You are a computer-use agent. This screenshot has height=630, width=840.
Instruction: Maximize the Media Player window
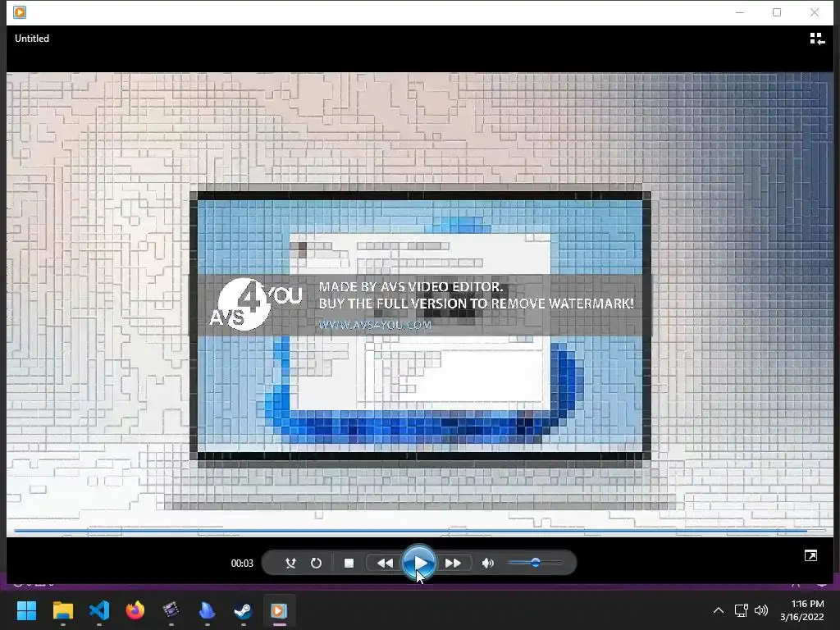pos(777,12)
